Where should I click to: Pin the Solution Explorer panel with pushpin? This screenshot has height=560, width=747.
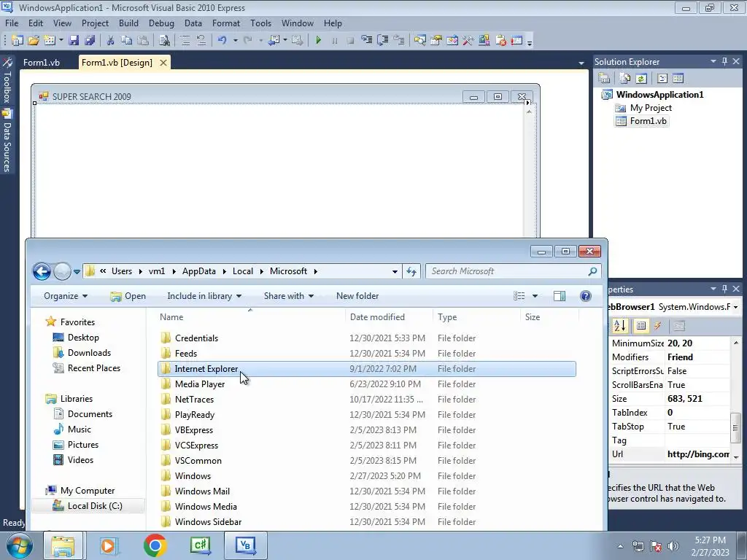tap(724, 61)
